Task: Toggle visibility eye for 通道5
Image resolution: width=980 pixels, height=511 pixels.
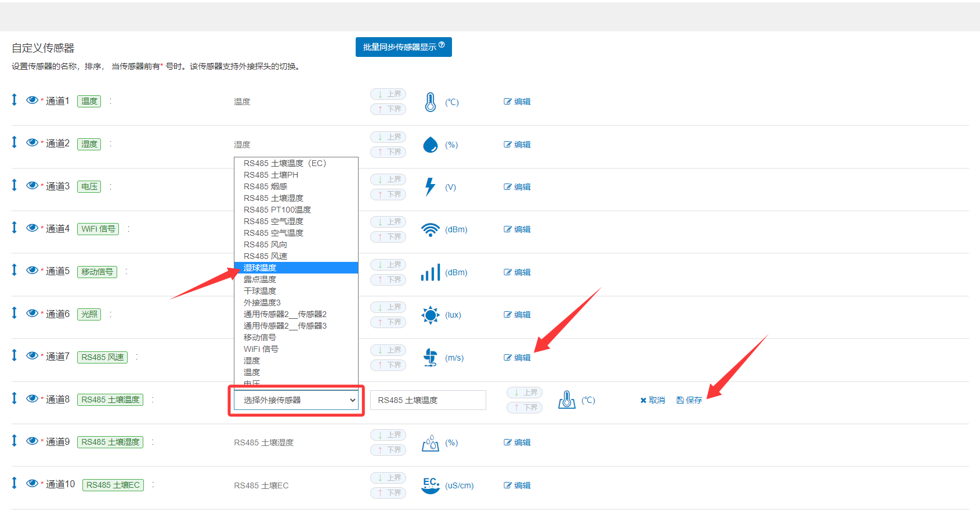Action: tap(32, 270)
